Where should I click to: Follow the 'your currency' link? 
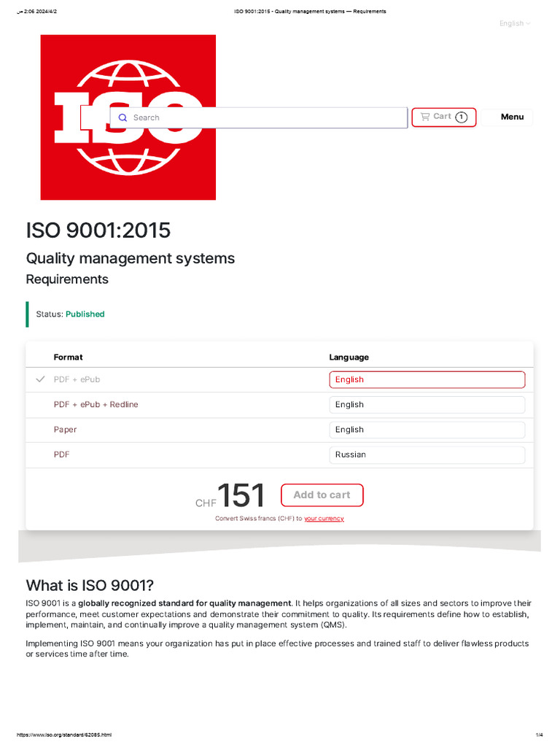324,519
